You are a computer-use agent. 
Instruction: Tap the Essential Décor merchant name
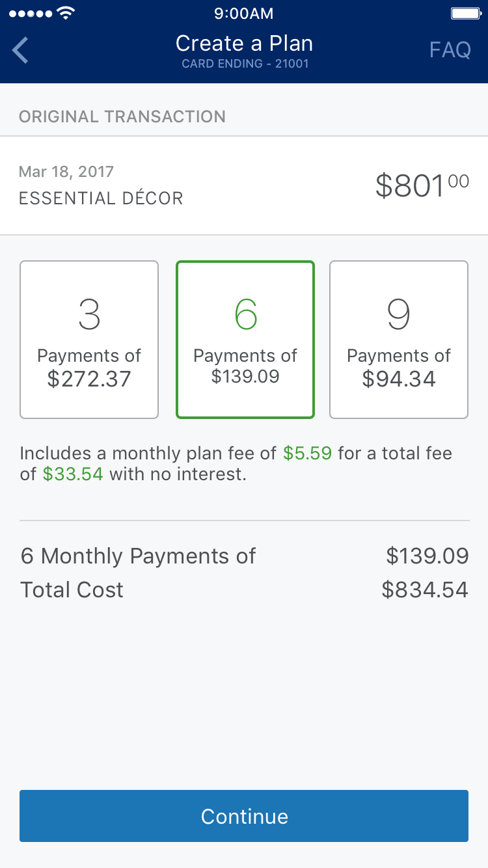click(x=101, y=198)
